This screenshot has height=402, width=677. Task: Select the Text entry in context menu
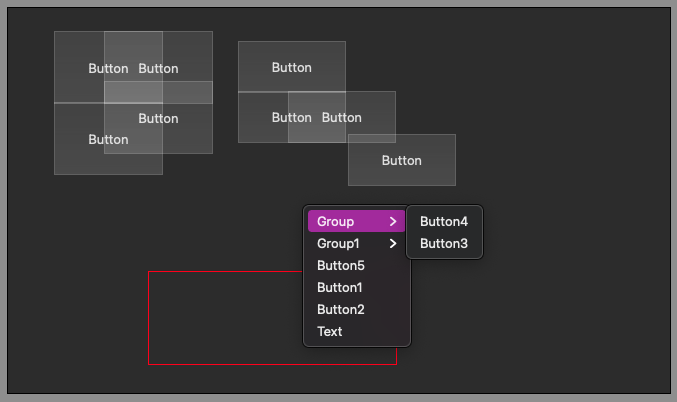coord(330,332)
